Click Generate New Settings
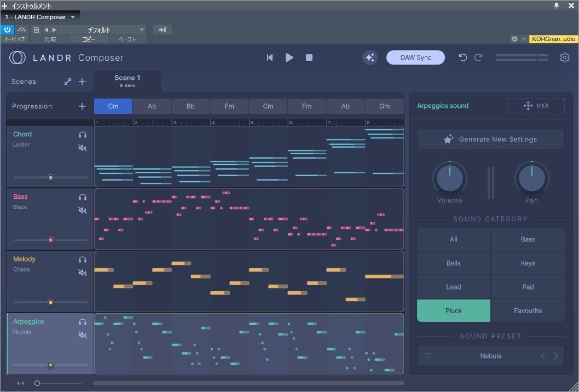The height and width of the screenshot is (392, 579). click(x=490, y=139)
